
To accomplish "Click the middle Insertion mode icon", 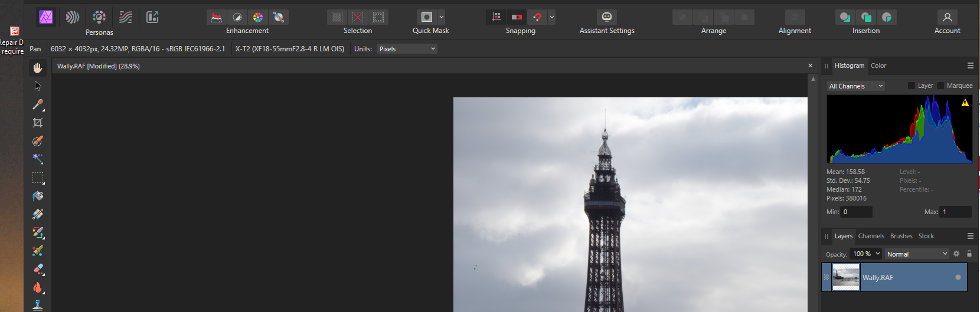I will (866, 17).
